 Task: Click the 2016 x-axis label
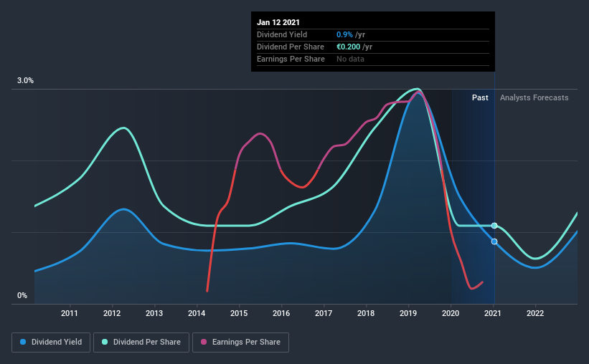[x=281, y=313]
